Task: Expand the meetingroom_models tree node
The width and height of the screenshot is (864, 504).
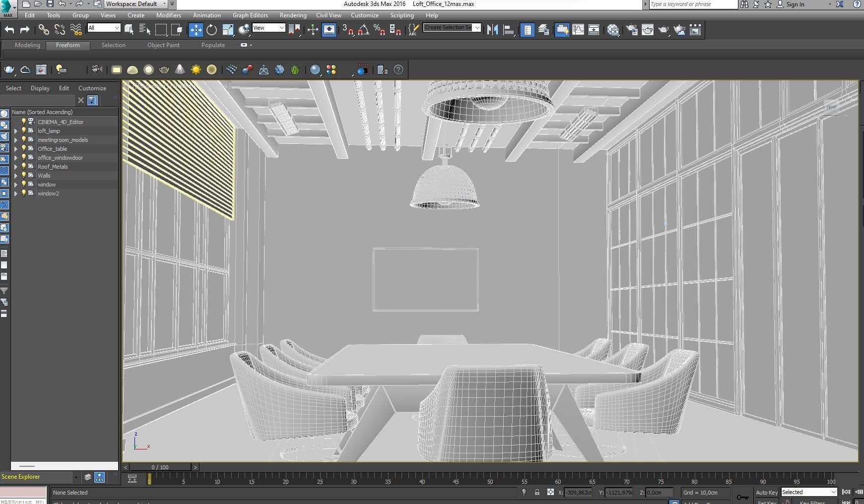Action: tap(15, 140)
